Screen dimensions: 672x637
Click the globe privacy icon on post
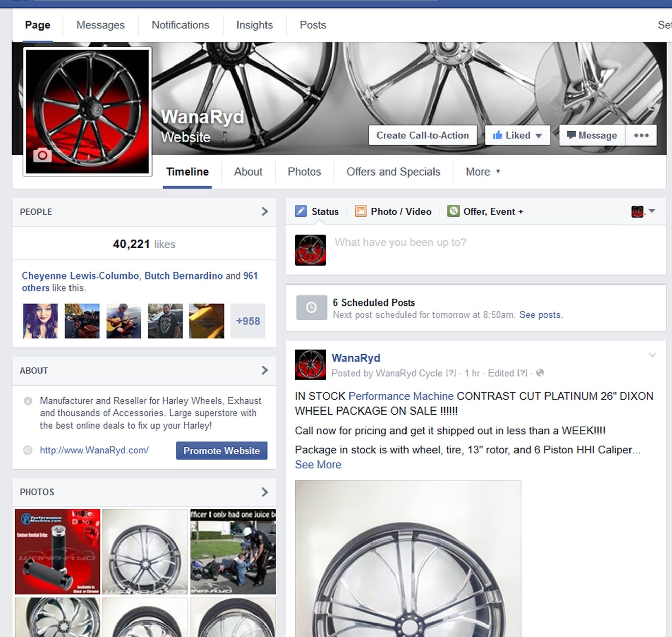(x=540, y=373)
